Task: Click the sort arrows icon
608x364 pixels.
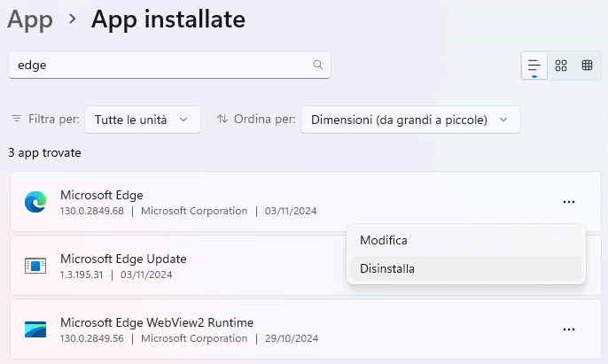Action: (222, 120)
